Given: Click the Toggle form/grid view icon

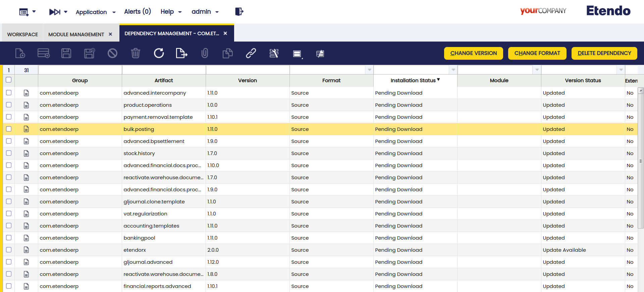Looking at the screenshot, I should pos(298,54).
